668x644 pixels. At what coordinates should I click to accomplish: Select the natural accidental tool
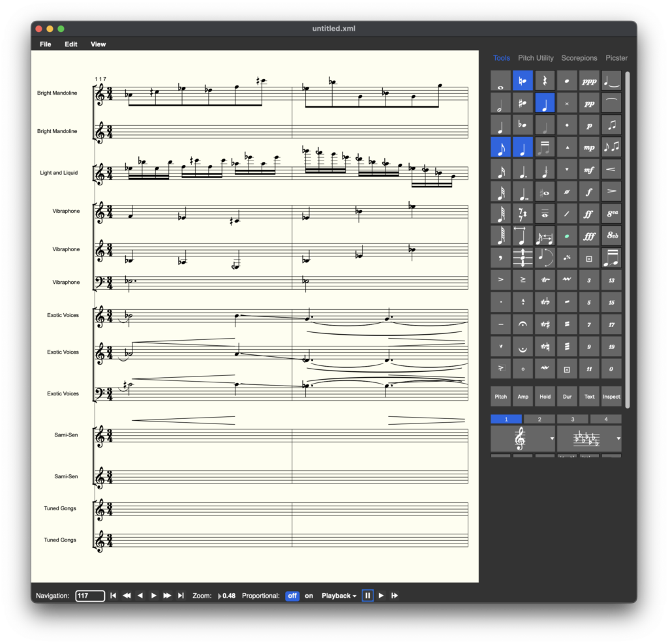pos(523,80)
